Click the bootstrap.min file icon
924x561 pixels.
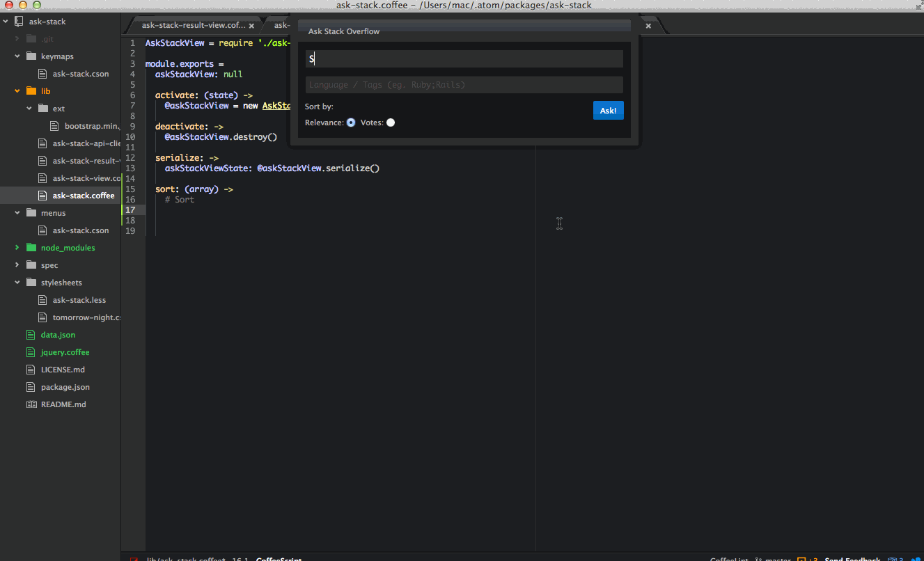click(54, 126)
